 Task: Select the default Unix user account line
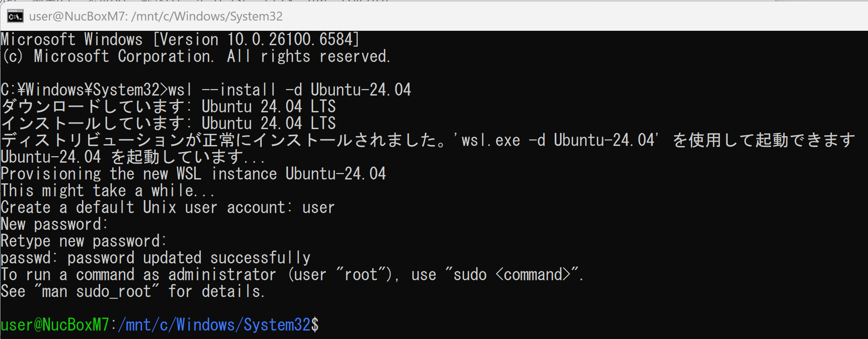[168, 207]
